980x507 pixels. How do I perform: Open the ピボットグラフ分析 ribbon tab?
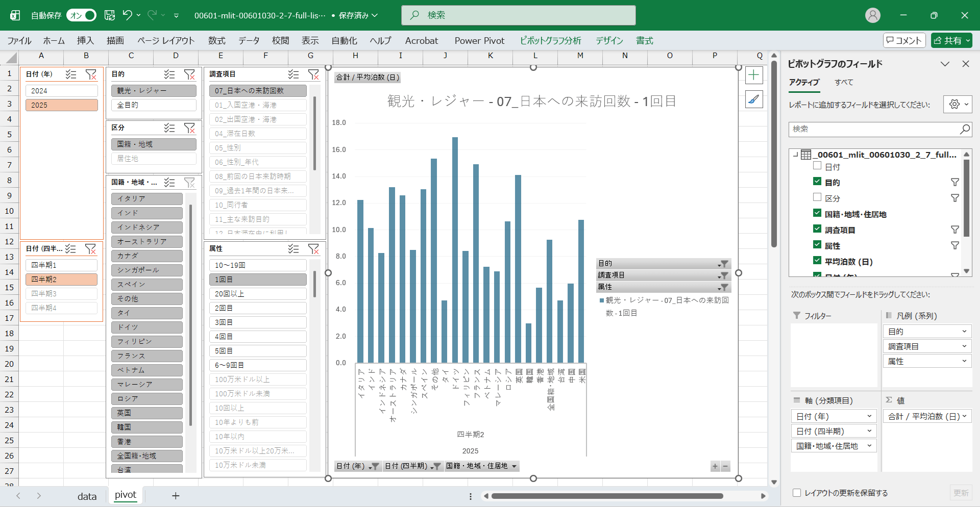click(550, 41)
